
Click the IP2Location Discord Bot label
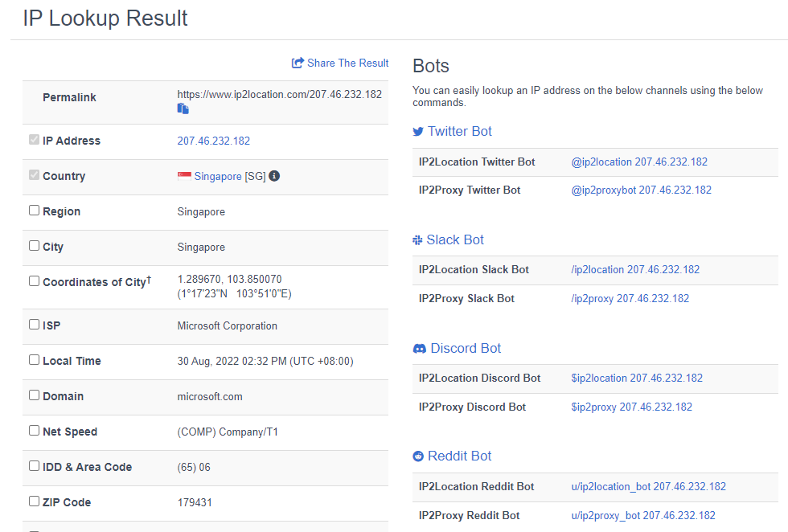pos(479,378)
